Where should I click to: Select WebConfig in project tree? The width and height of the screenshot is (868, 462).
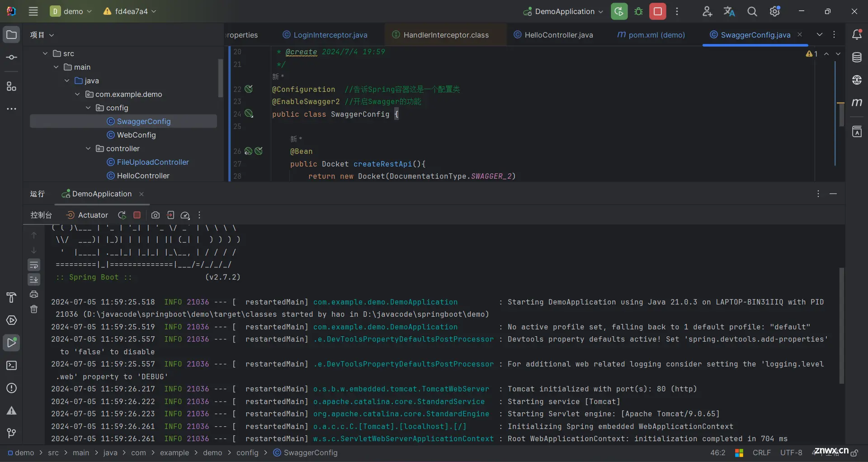point(131,135)
